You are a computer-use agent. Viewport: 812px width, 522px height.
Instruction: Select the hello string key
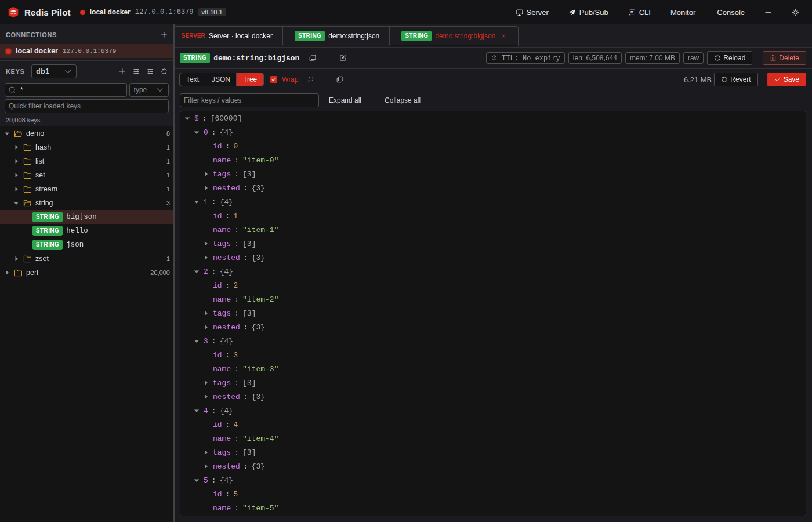click(x=87, y=231)
